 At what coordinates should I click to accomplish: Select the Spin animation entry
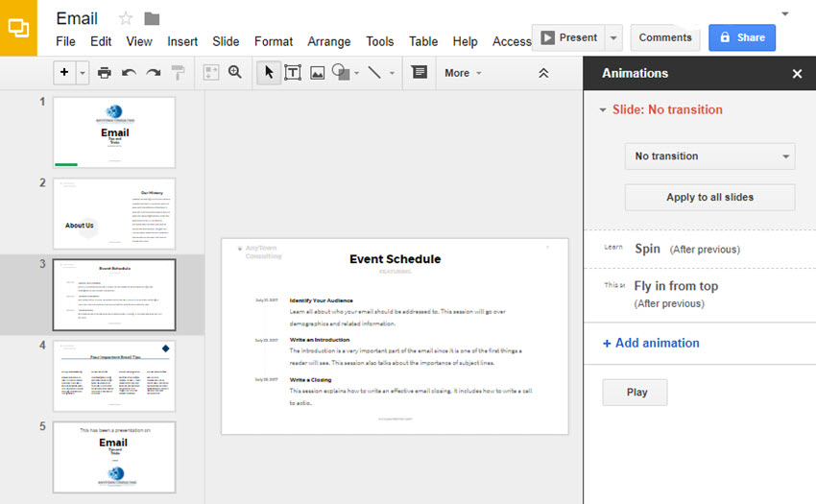pos(700,249)
